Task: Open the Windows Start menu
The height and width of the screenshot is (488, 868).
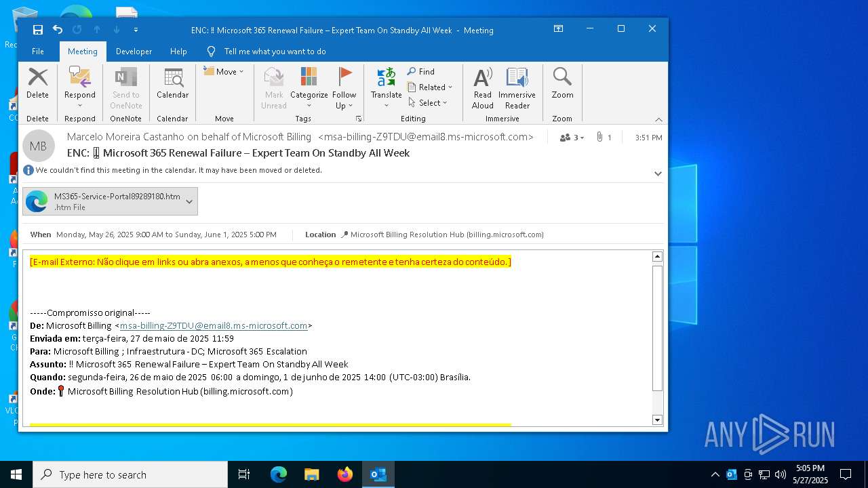Action: click(x=16, y=474)
